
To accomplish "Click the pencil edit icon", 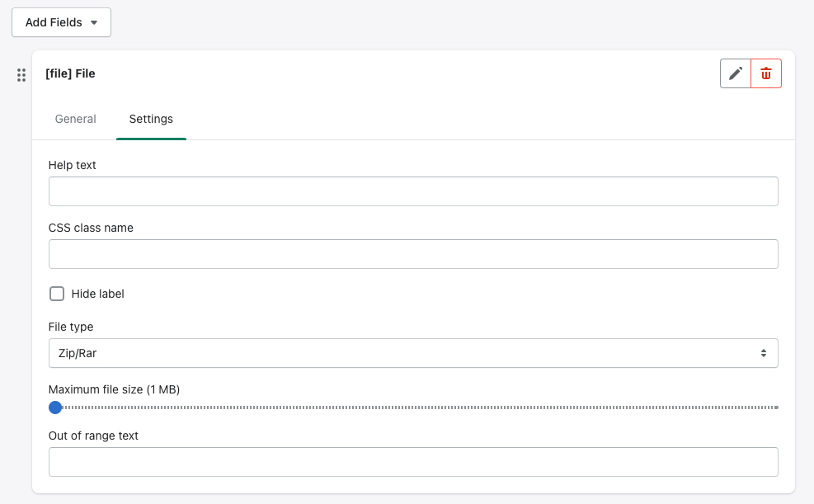I will coord(736,73).
